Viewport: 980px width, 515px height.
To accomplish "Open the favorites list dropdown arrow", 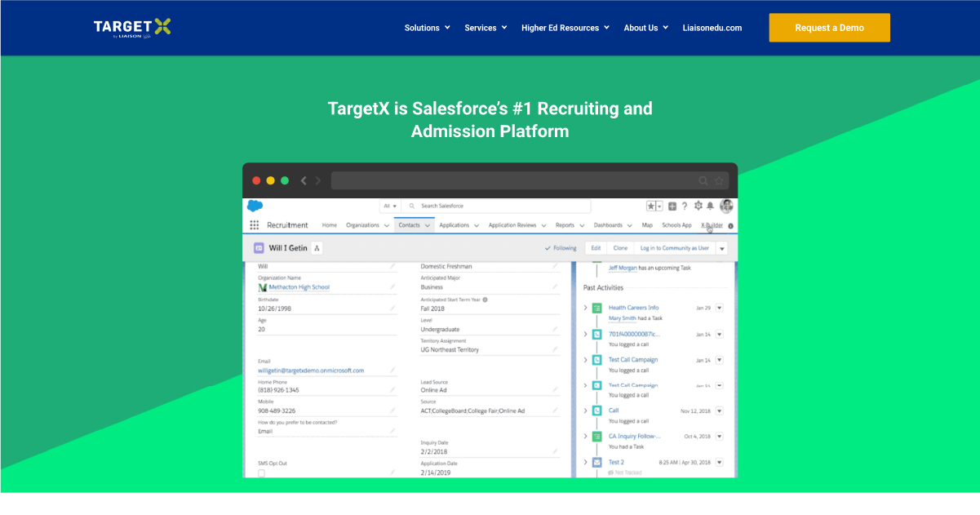I will [x=659, y=206].
